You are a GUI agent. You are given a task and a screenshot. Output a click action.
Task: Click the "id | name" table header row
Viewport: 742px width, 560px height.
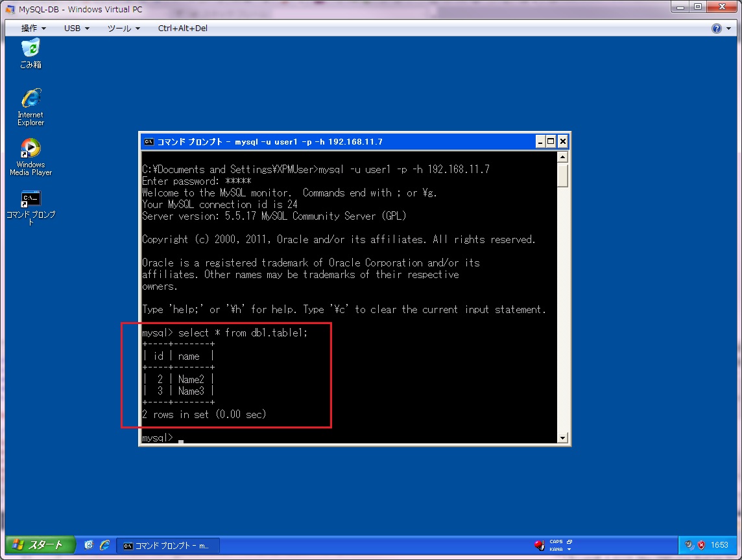coord(178,356)
